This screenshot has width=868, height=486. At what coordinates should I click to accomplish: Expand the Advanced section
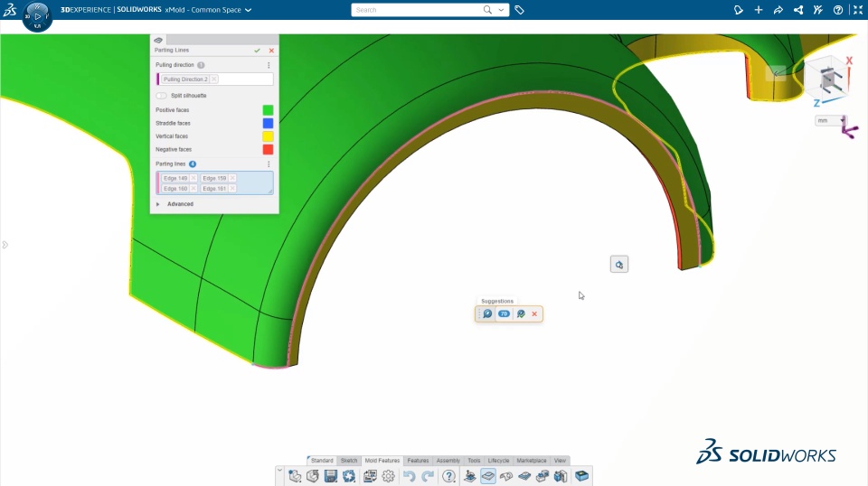[x=157, y=204]
